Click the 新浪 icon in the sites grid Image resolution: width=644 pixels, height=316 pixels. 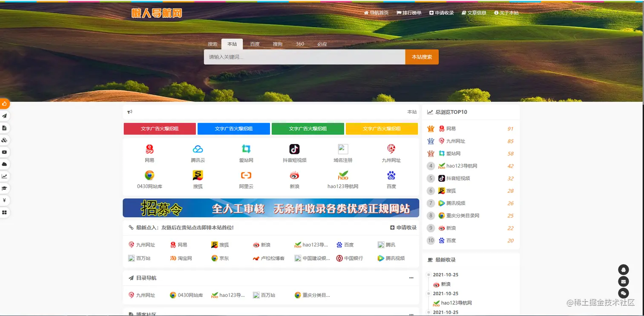(x=294, y=175)
